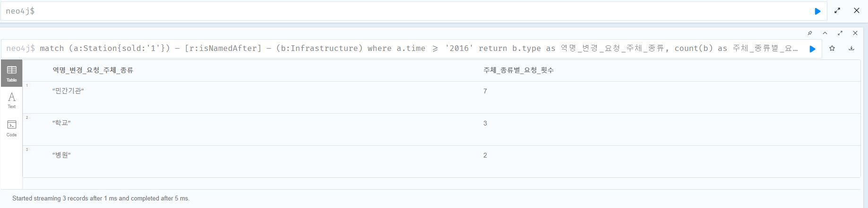
Task: Run the query in the top editor
Action: [817, 11]
